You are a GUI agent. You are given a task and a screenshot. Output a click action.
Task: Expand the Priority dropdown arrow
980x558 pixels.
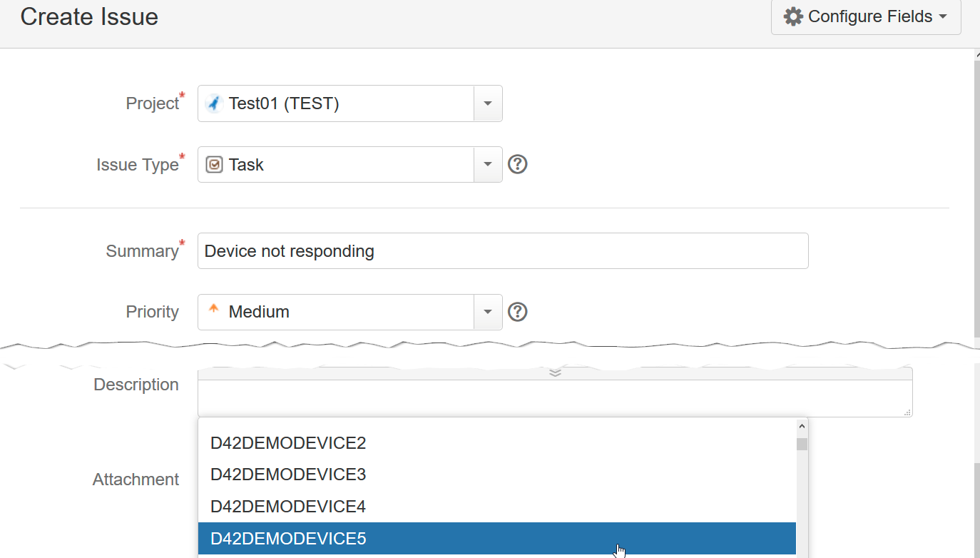pos(488,312)
